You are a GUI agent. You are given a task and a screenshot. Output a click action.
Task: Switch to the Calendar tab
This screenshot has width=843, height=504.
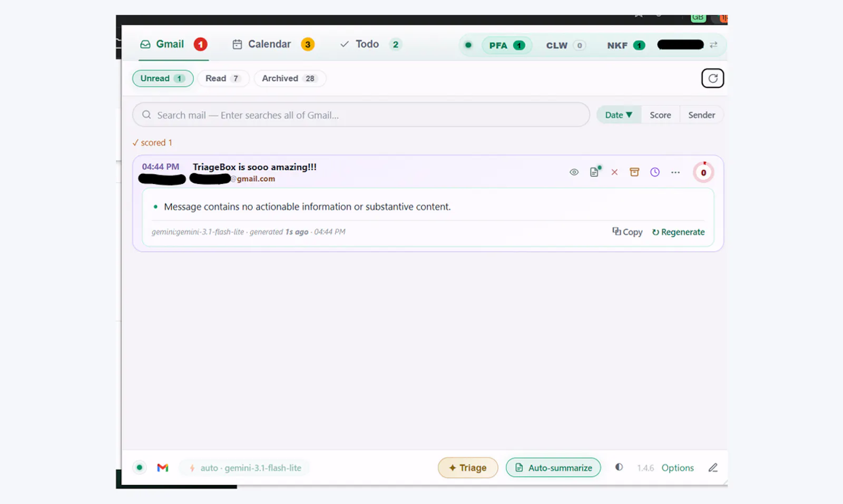coord(273,45)
